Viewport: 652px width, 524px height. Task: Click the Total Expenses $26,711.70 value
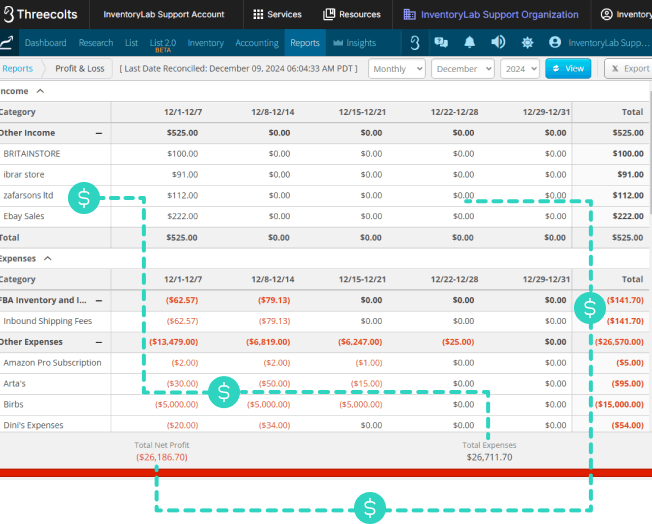[489, 457]
